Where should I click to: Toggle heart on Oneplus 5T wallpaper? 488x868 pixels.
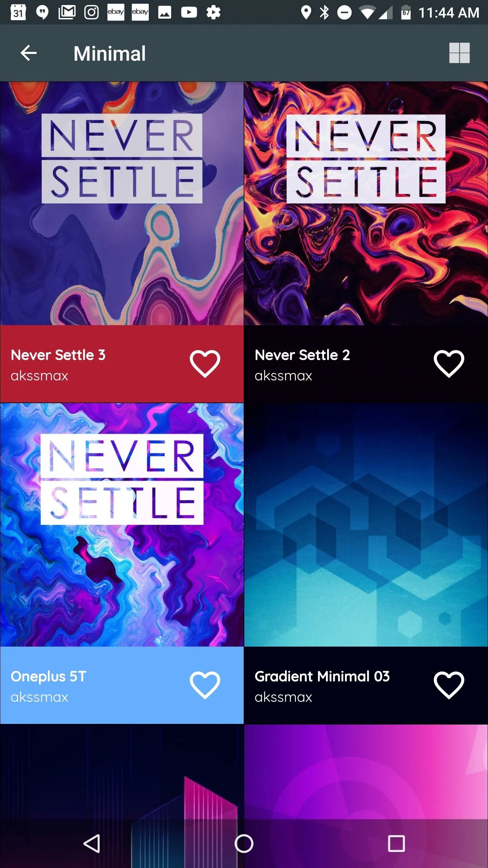205,685
